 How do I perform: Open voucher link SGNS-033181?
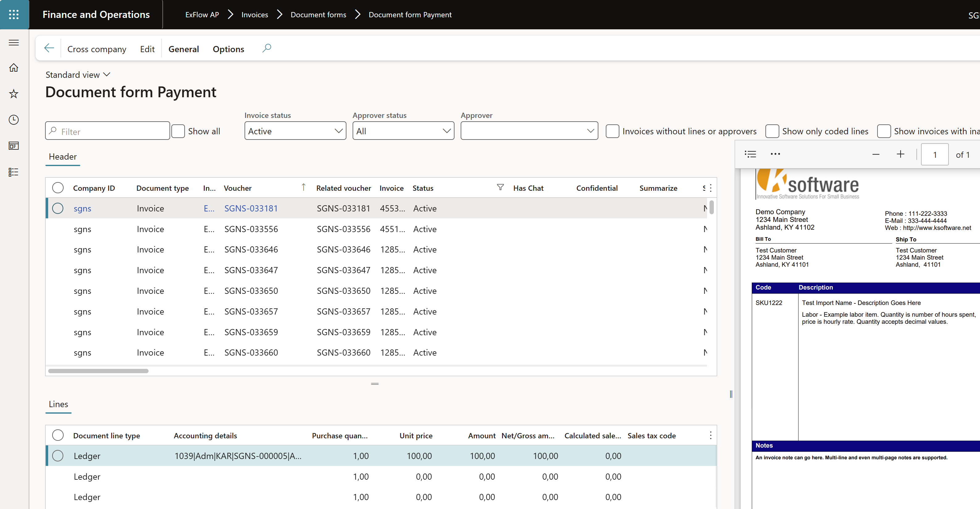click(x=251, y=208)
